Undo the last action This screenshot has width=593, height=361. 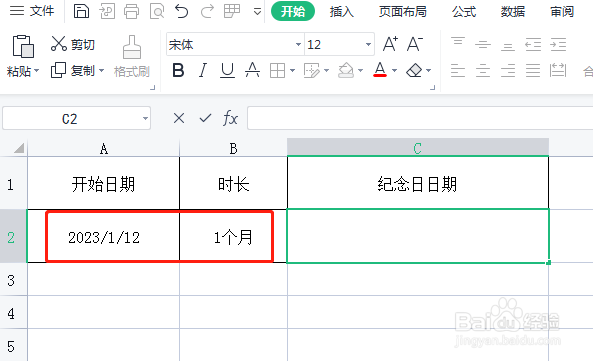click(182, 11)
